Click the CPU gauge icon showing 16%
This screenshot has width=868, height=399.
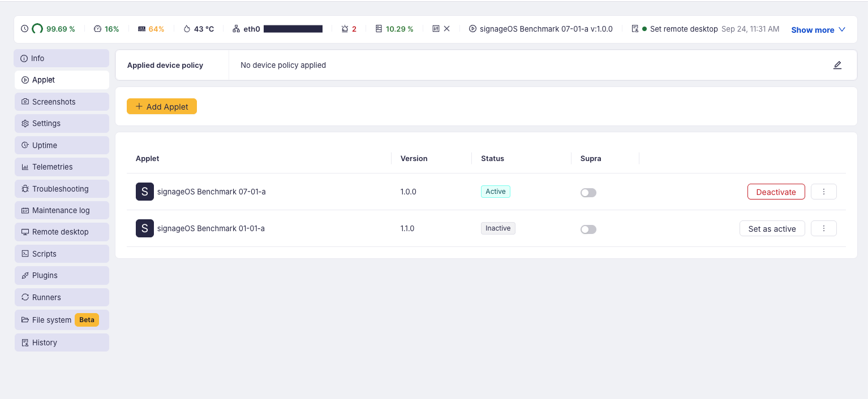(x=97, y=29)
